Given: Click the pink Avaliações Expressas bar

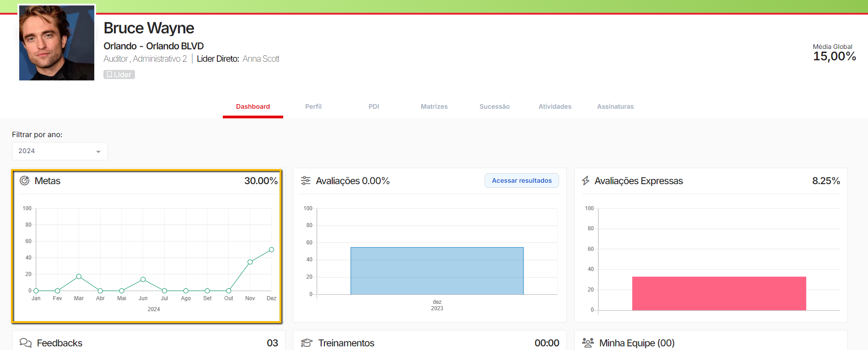Looking at the screenshot, I should [x=719, y=293].
